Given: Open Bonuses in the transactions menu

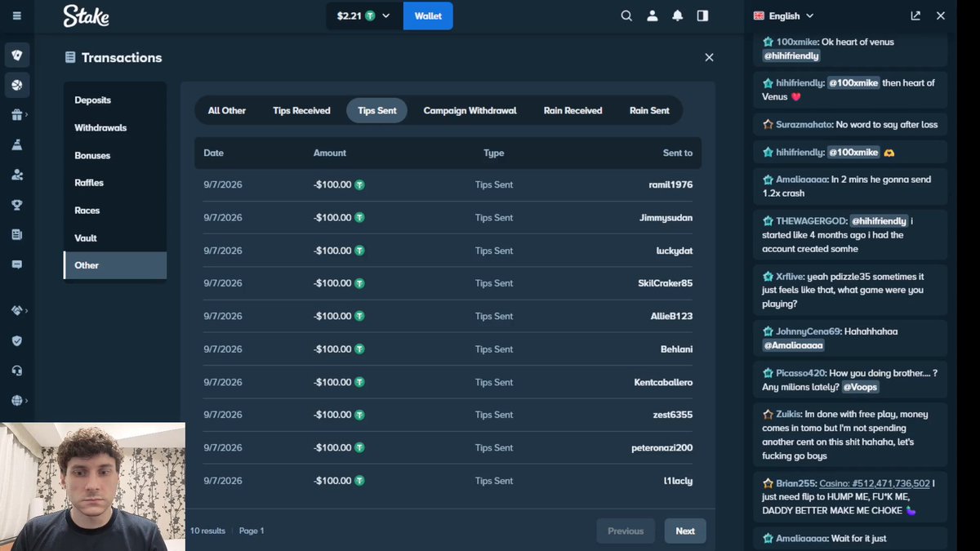Looking at the screenshot, I should (115, 155).
